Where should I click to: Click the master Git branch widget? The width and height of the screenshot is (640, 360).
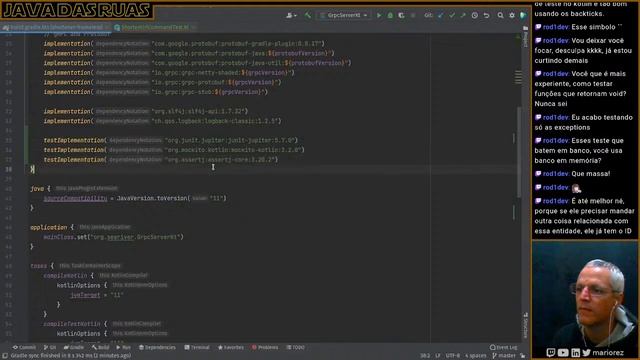pyautogui.click(x=504, y=356)
